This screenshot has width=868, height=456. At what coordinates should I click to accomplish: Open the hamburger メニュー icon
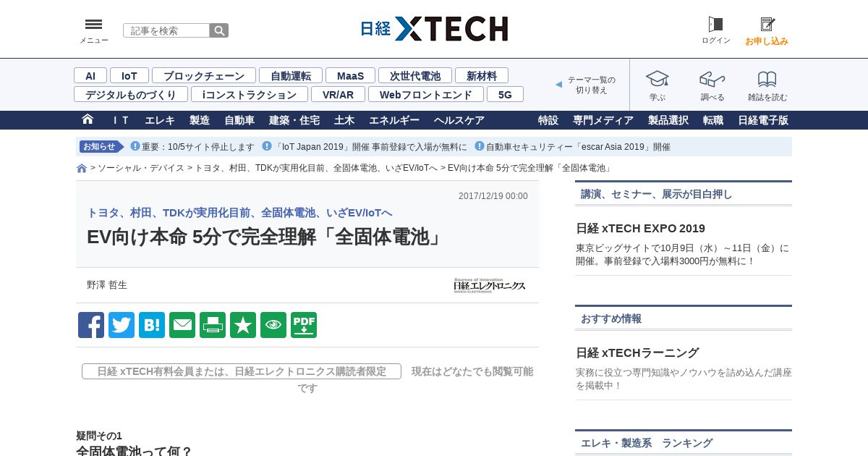pos(93,25)
